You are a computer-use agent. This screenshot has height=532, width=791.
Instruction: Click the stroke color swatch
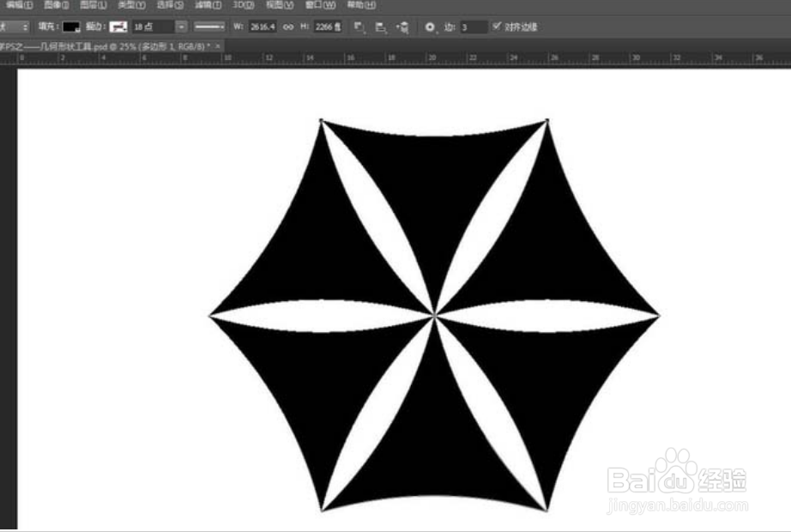click(118, 27)
